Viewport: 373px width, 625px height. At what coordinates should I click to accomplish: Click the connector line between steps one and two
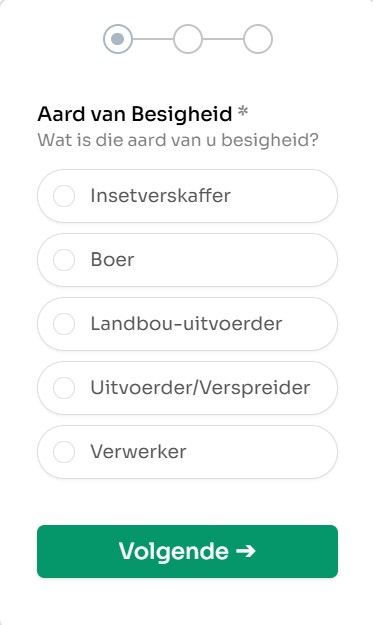click(153, 39)
